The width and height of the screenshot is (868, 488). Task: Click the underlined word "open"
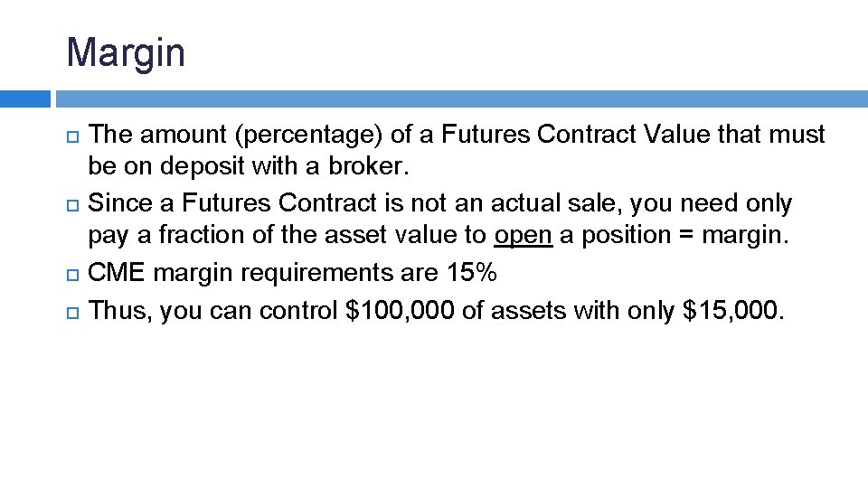[x=524, y=236]
